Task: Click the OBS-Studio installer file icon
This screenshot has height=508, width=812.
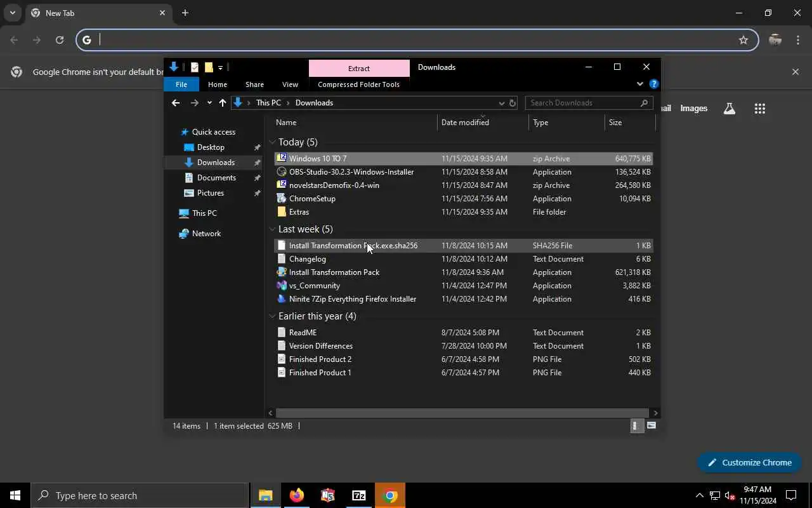Action: pos(282,171)
